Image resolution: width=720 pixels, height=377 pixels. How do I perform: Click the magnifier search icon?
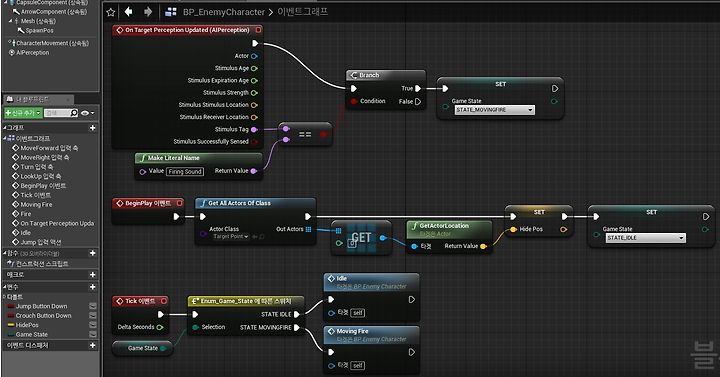tap(74, 113)
